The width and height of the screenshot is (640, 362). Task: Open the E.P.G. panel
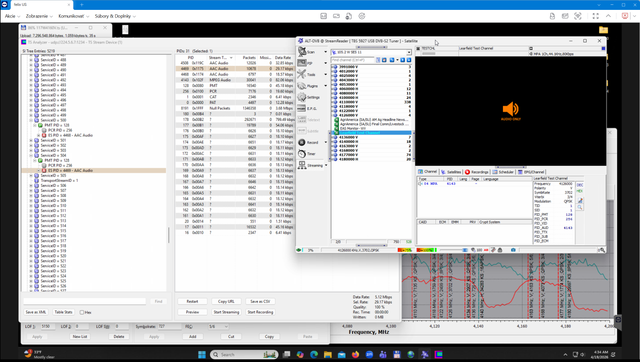(307, 109)
